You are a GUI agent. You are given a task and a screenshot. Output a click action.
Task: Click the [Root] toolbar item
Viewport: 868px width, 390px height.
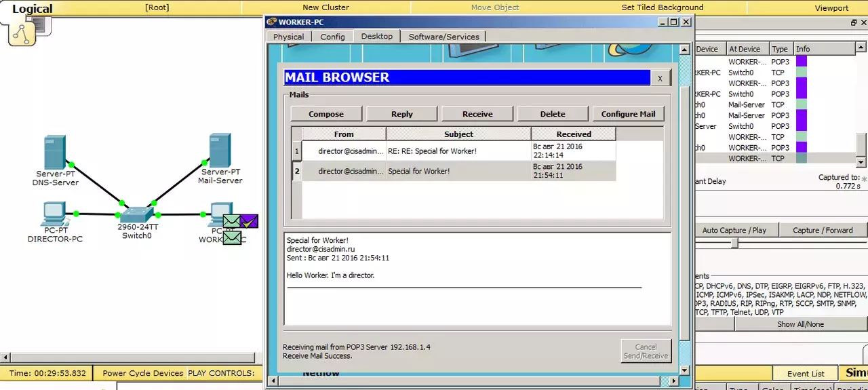pyautogui.click(x=157, y=7)
